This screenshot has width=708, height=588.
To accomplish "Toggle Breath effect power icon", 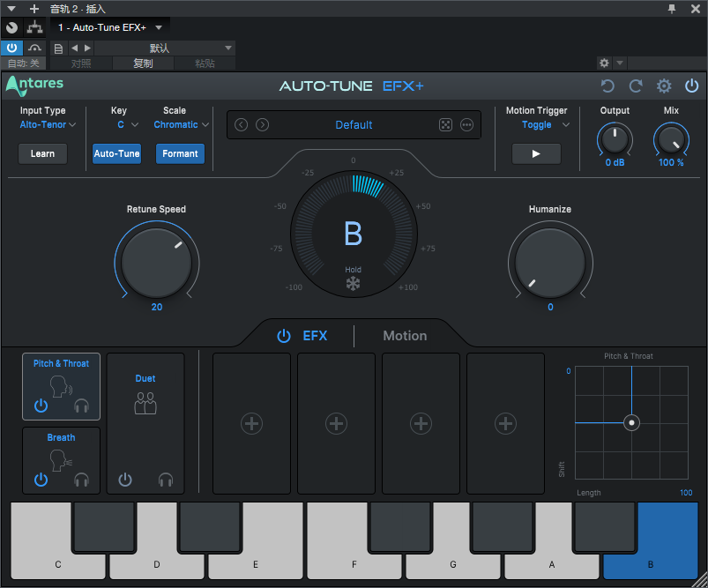I will click(x=41, y=480).
